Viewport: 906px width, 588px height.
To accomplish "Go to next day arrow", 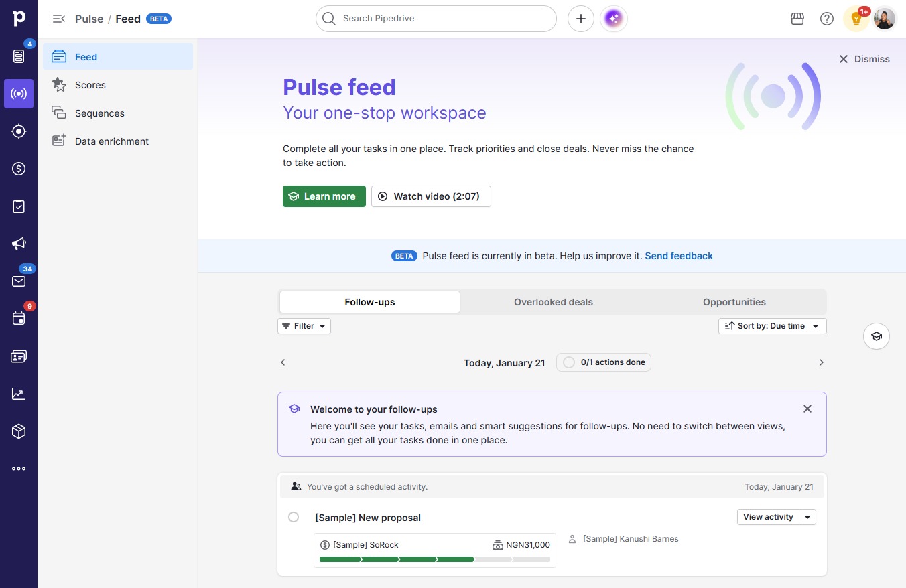I will coord(822,362).
